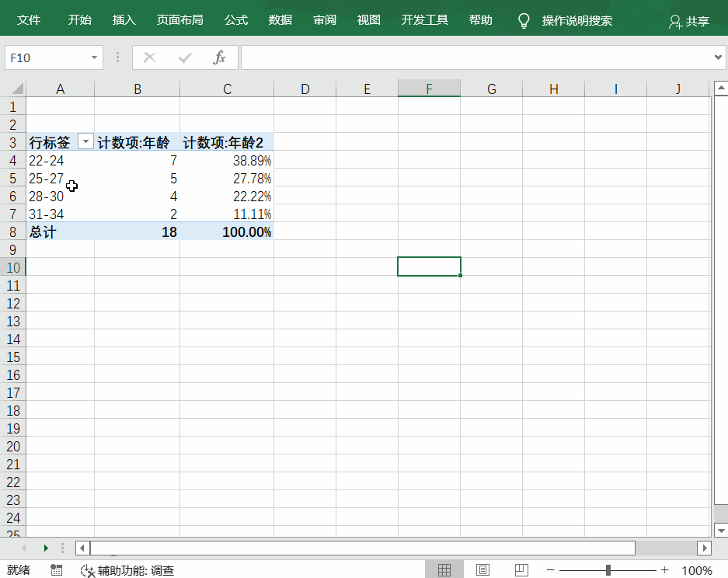Switch to the 开始 ribbon tab
Screen dimensions: 728x578
tap(79, 20)
